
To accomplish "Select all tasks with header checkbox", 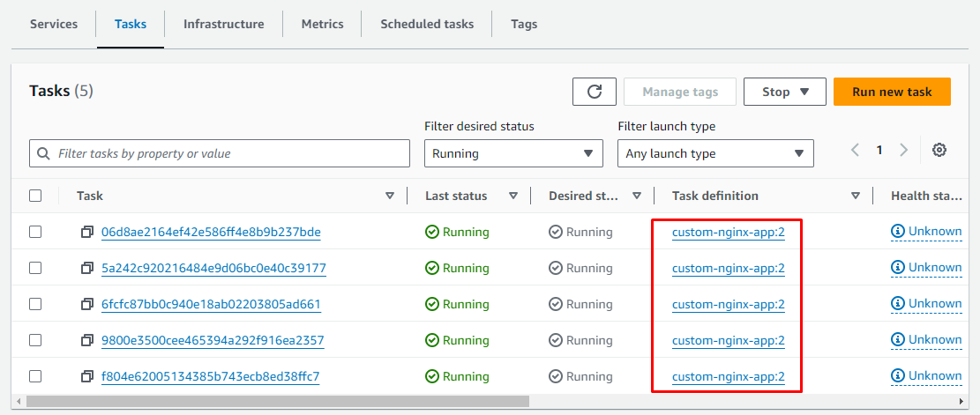I will [x=35, y=196].
